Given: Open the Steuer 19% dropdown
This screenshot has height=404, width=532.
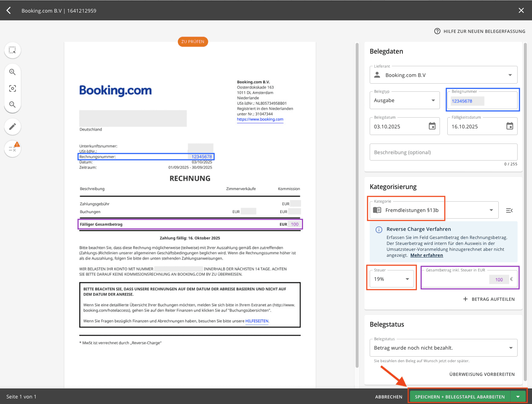Looking at the screenshot, I should click(392, 279).
